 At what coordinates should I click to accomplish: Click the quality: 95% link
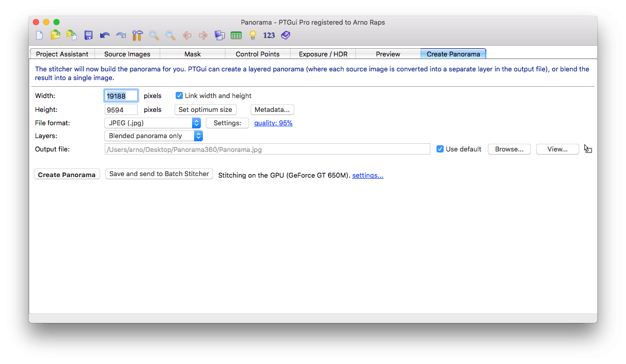click(273, 123)
